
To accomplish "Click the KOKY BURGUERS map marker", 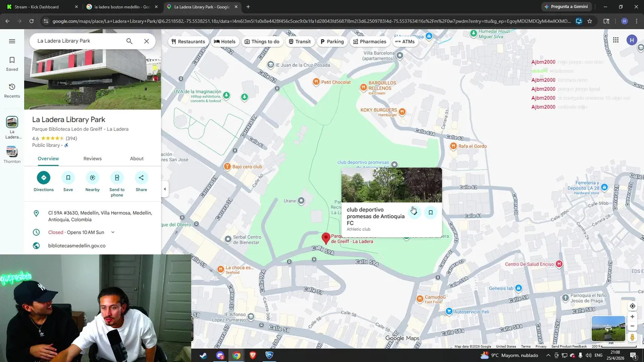I will 401,112.
